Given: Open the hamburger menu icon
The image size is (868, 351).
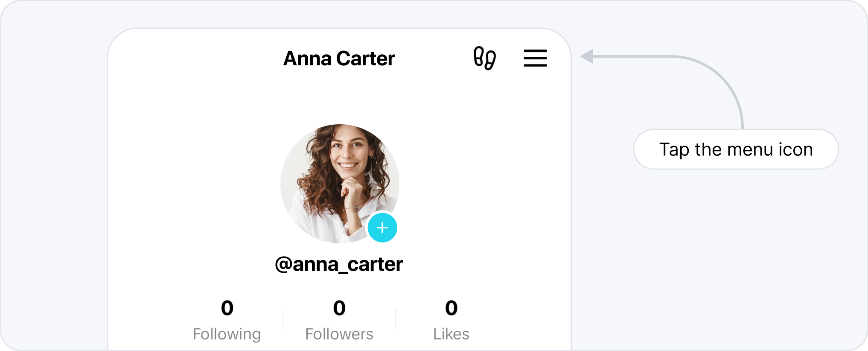Looking at the screenshot, I should [535, 58].
